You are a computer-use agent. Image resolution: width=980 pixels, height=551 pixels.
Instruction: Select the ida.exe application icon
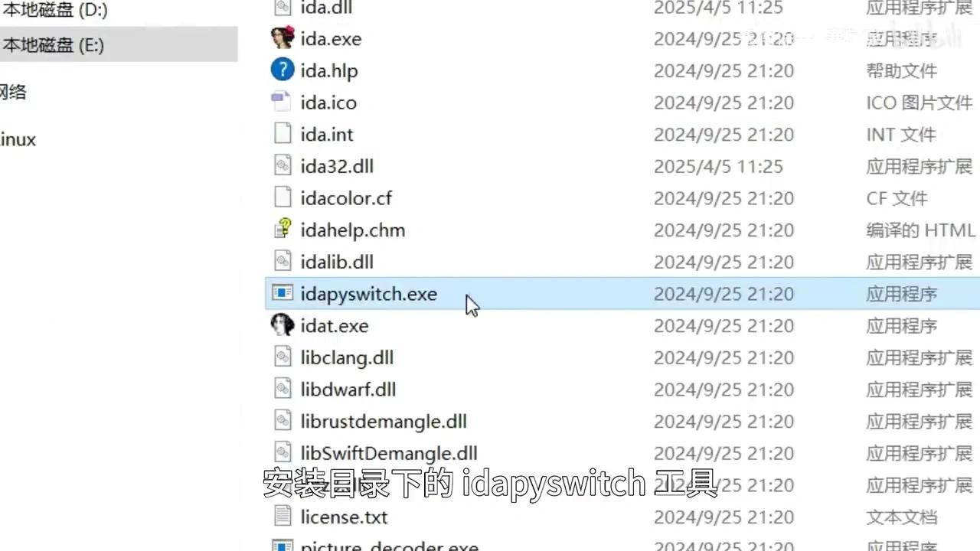point(283,38)
